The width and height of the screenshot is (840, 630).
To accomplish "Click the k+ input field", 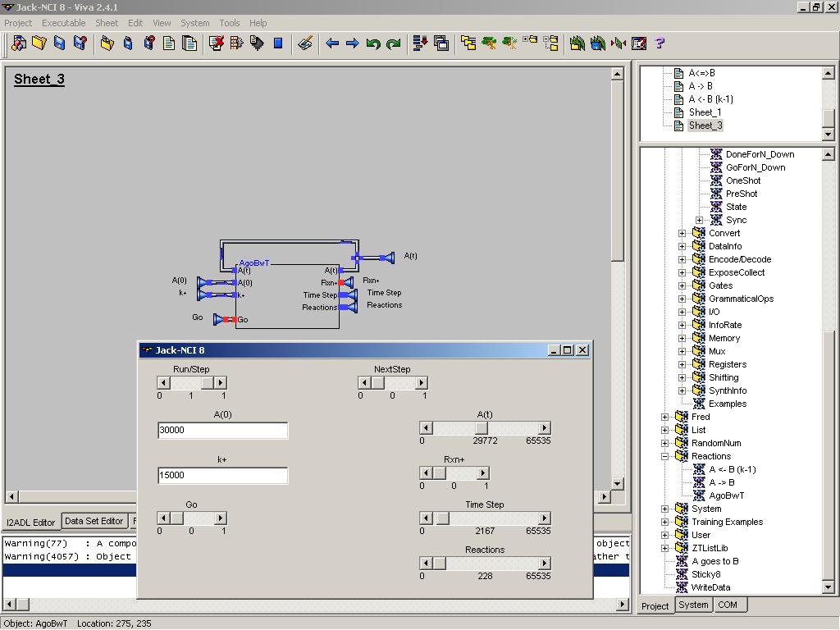I will 223,475.
